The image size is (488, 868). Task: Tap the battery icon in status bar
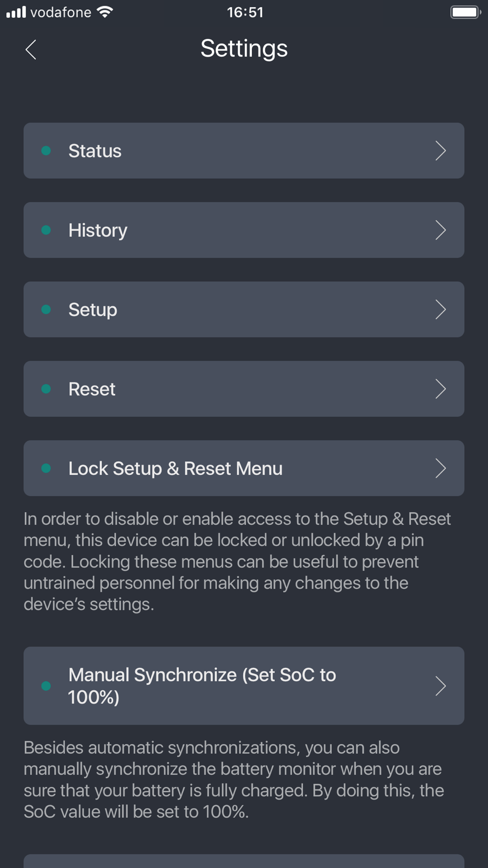(466, 12)
